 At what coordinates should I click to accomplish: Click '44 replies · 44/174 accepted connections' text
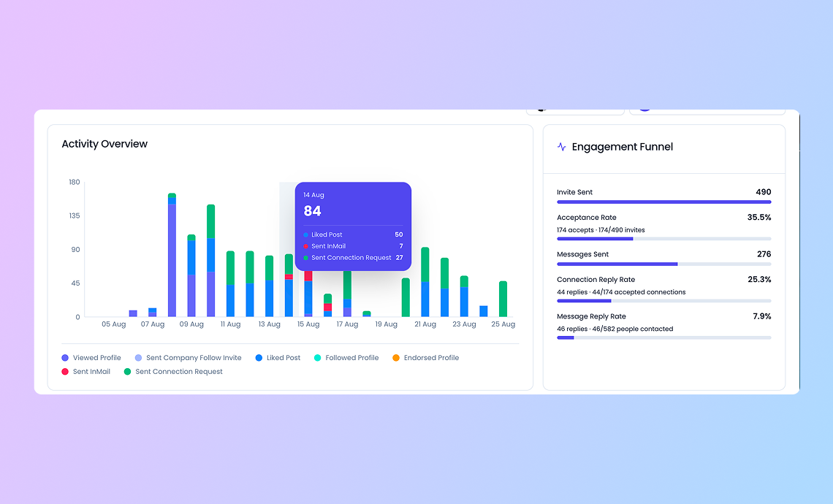tap(621, 292)
